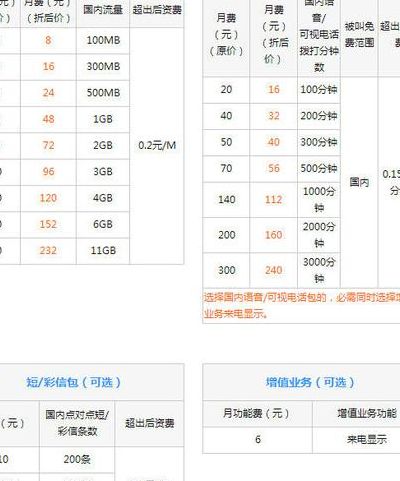Select the 8 yuan discounted monthly fee
Screen dimensions: 400x481
(x=48, y=40)
